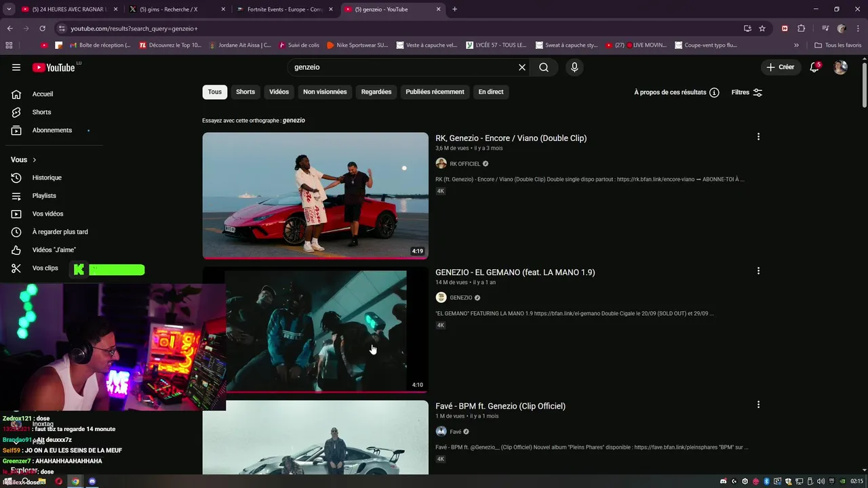Expand the Filtres panel
Image resolution: width=868 pixels, height=488 pixels.
(747, 92)
